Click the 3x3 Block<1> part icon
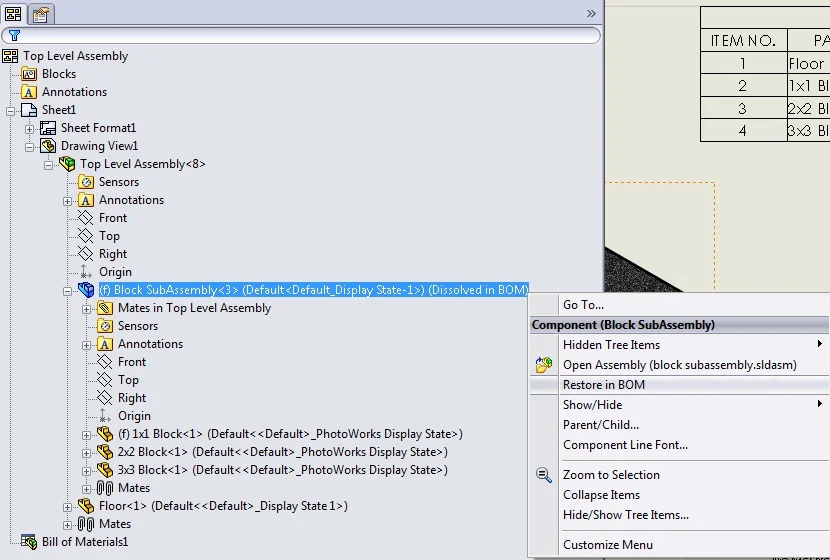 click(105, 470)
